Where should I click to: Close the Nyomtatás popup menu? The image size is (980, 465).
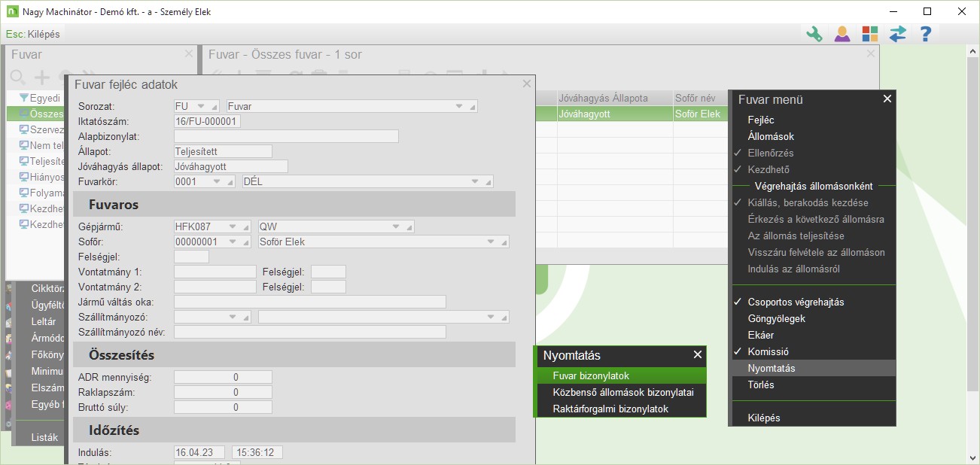tap(698, 354)
